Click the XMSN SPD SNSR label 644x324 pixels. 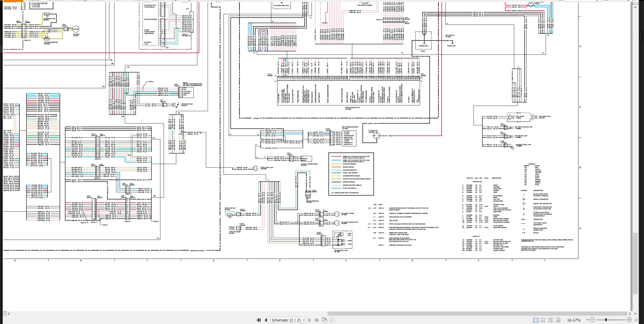[234, 232]
